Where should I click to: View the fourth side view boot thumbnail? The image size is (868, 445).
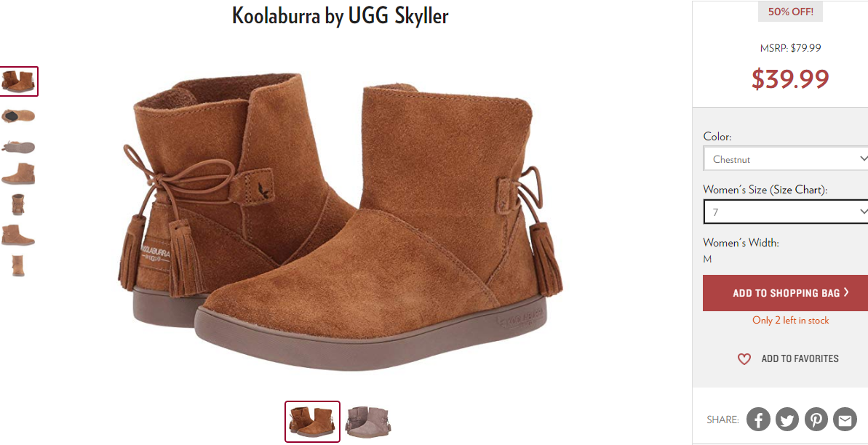[x=18, y=174]
